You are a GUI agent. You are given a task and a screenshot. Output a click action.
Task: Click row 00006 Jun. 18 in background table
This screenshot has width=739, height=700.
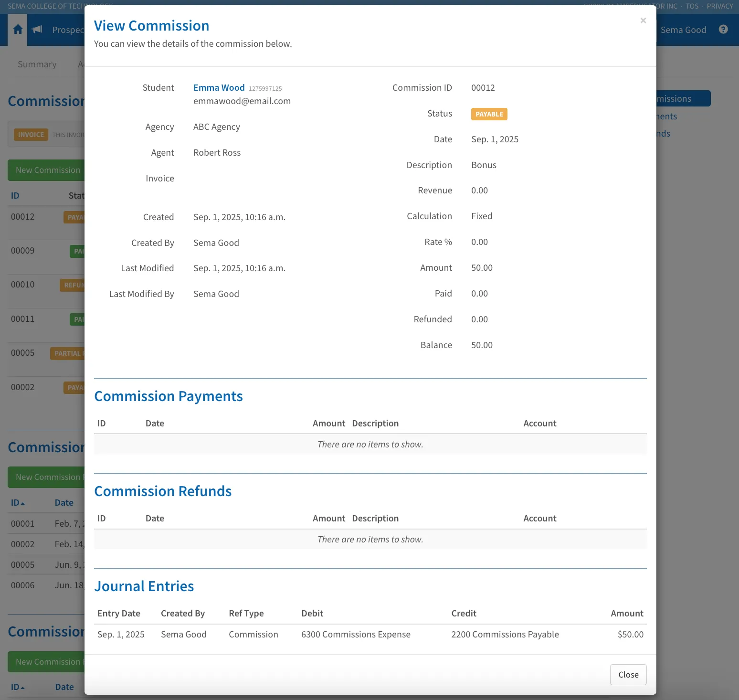(46, 585)
